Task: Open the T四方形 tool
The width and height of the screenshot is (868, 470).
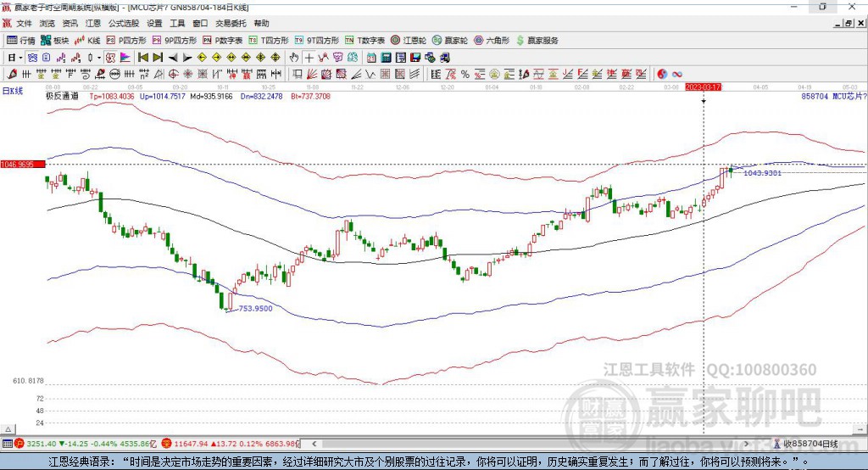Action: (x=269, y=41)
